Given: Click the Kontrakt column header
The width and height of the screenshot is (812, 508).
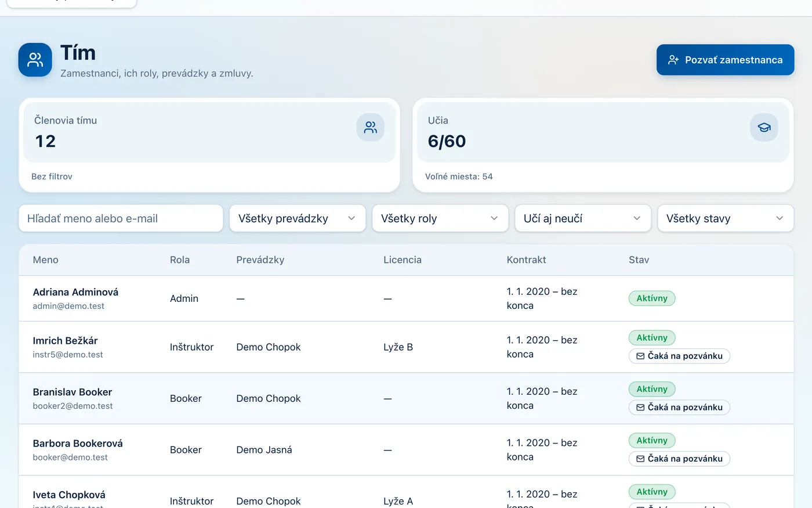Looking at the screenshot, I should click(x=527, y=260).
